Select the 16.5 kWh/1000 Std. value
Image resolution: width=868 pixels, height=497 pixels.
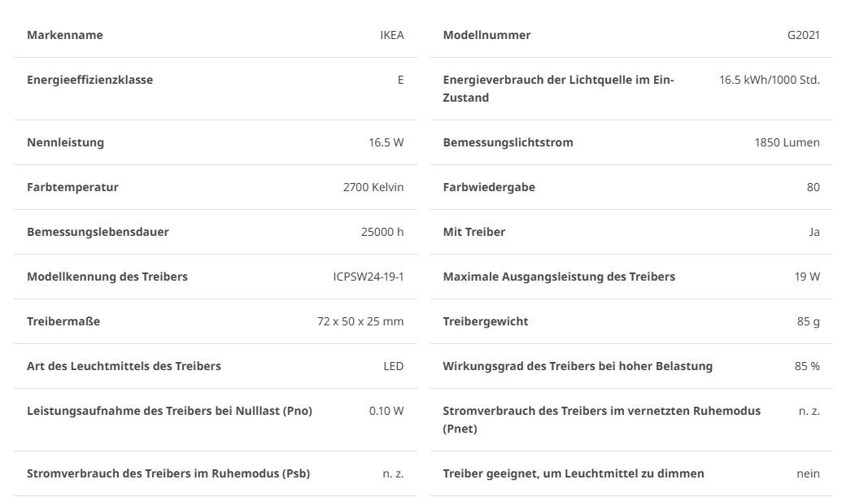pyautogui.click(x=770, y=80)
